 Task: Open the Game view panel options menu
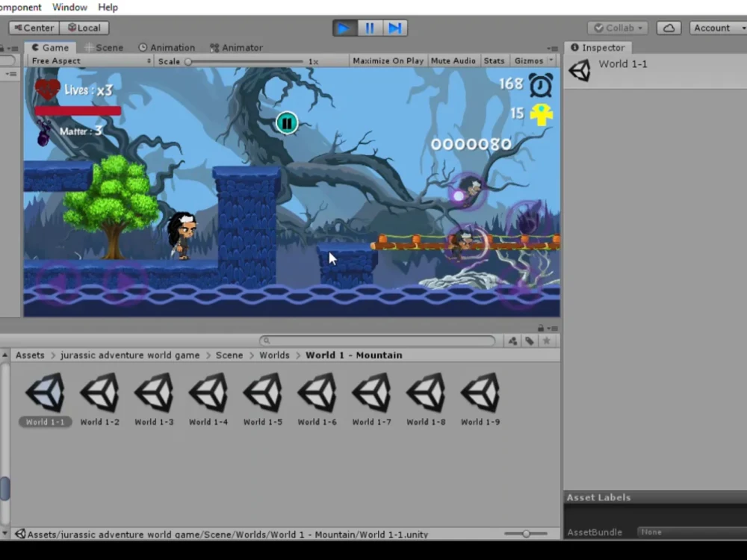click(553, 48)
